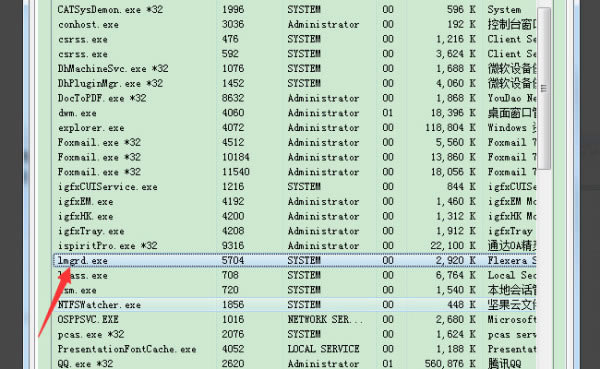Select the NTFSWatcher.exe process row
Viewport: 600px width, 369px height.
point(295,305)
